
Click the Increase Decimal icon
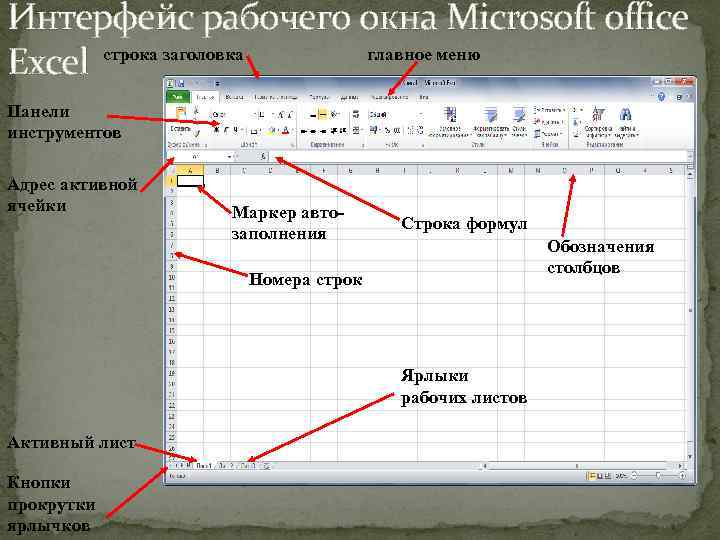(x=411, y=131)
